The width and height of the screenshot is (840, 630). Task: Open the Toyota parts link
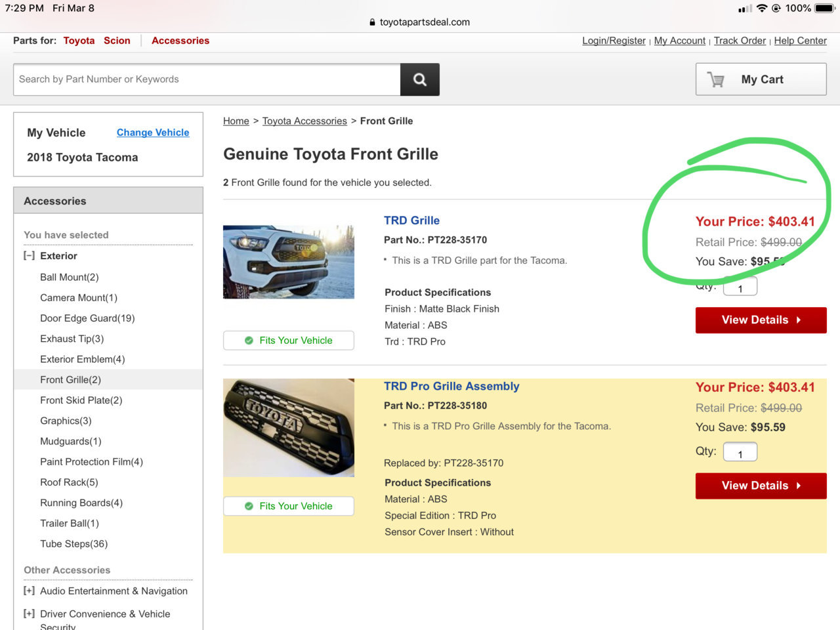(79, 41)
